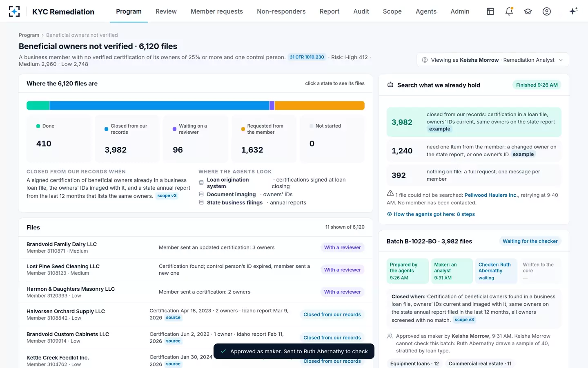
Task: Select the Equipment loans · 12 chip
Action: coord(414,364)
